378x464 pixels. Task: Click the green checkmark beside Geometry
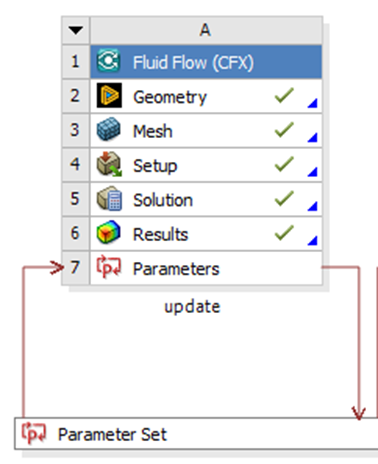pyautogui.click(x=284, y=96)
